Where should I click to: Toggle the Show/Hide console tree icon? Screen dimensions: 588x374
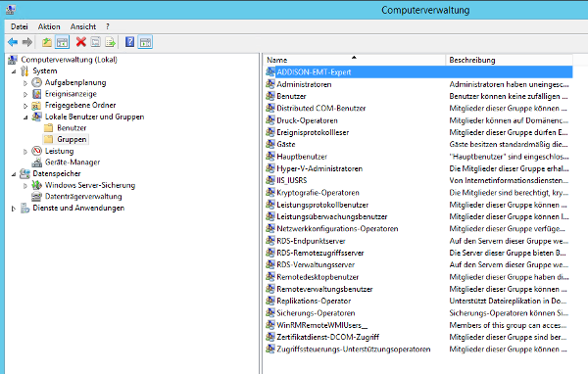63,42
